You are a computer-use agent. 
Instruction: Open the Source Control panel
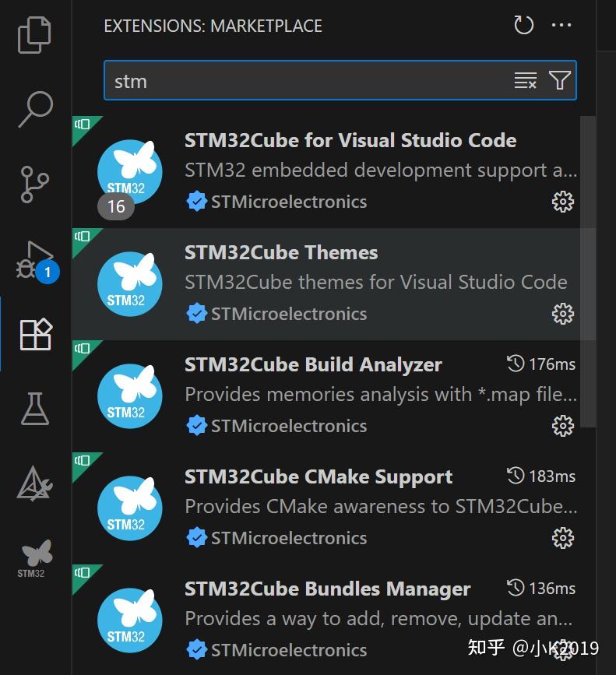click(34, 184)
